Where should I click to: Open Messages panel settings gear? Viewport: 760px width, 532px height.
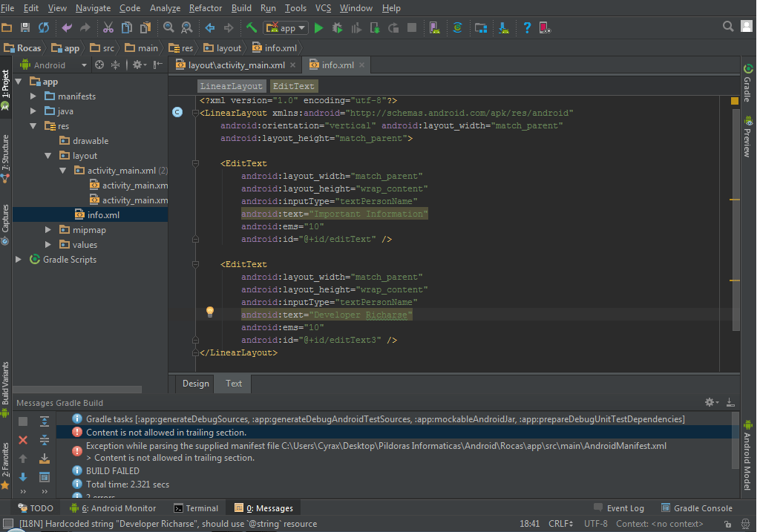(x=711, y=402)
